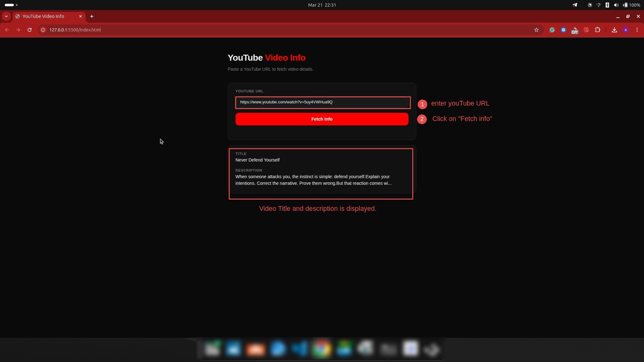Open the Chrome profile avatar

point(626,30)
